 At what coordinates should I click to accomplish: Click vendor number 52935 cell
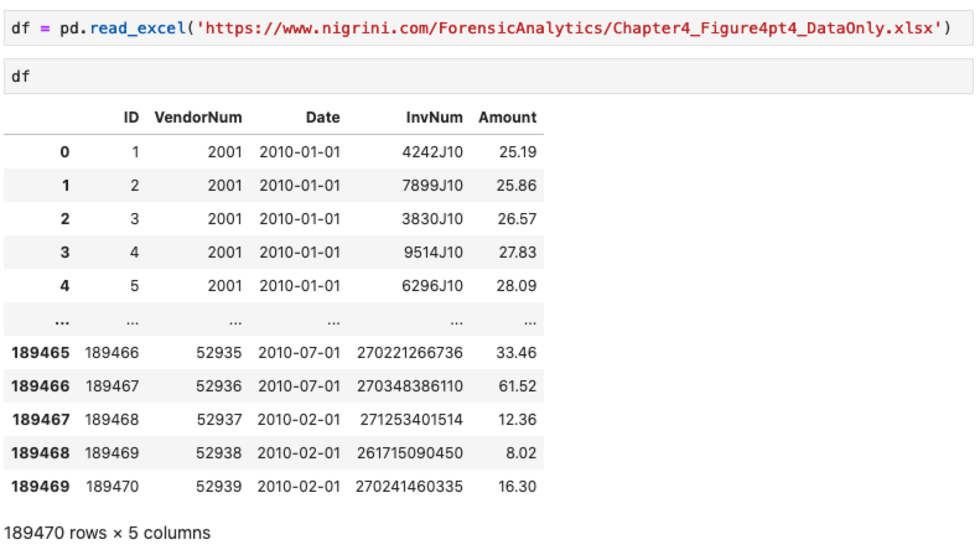coord(218,353)
